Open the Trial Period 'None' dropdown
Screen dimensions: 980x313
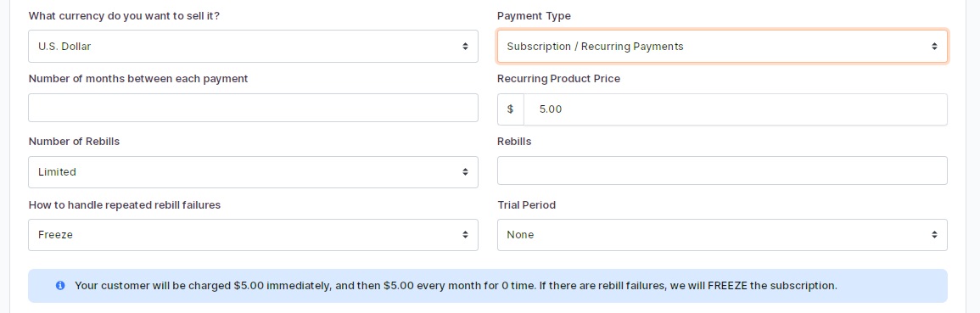(722, 235)
